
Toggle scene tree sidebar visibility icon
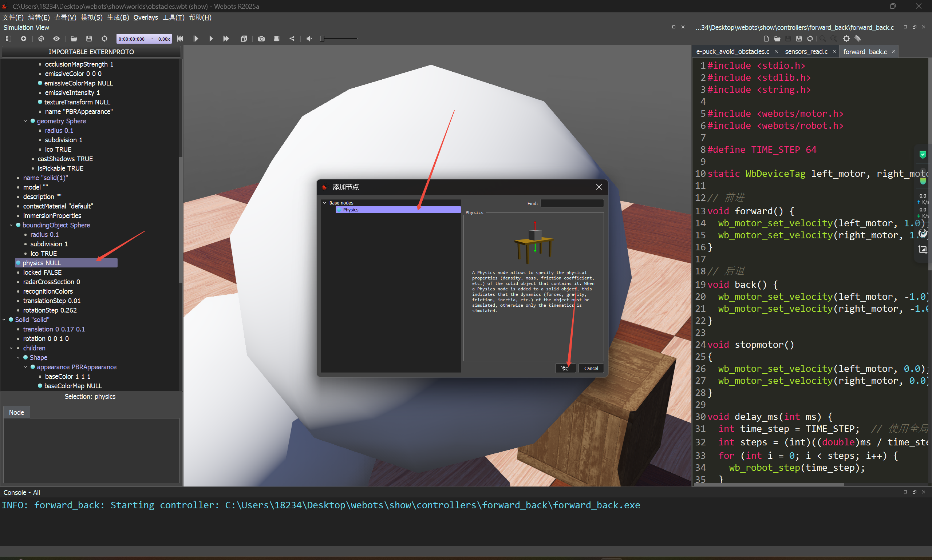tap(8, 39)
